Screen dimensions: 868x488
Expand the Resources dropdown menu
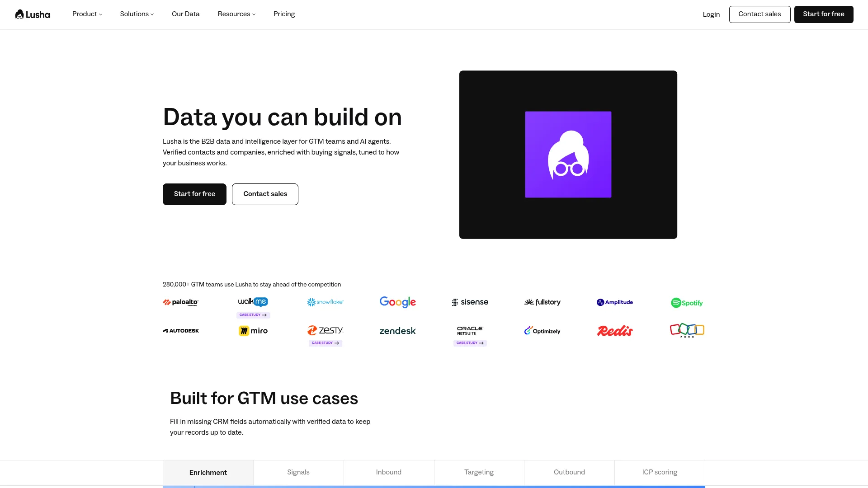236,14
